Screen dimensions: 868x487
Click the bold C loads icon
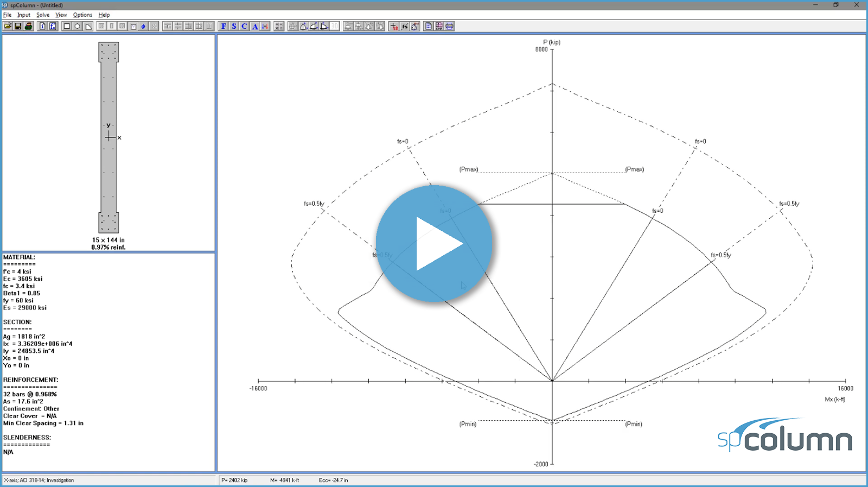244,26
